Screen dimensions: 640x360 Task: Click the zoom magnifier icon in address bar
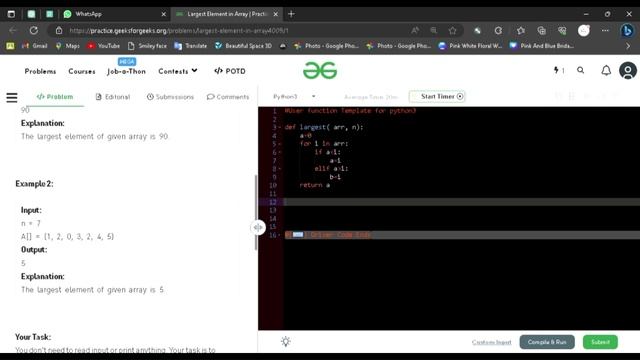(433, 31)
